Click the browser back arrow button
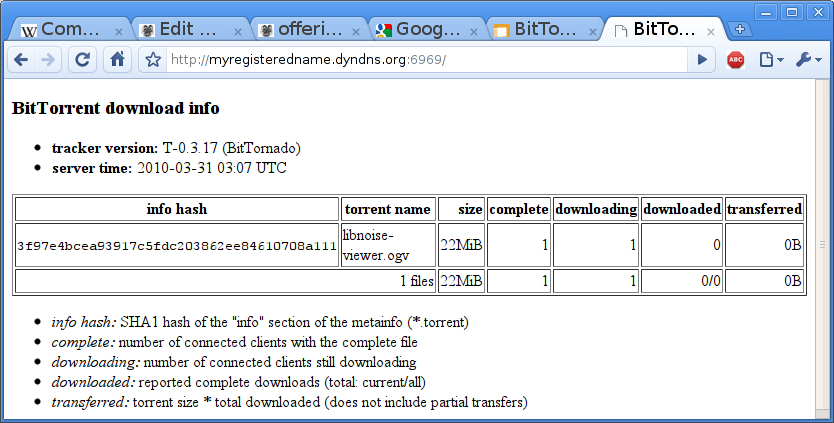This screenshot has height=423, width=834. click(x=20, y=60)
